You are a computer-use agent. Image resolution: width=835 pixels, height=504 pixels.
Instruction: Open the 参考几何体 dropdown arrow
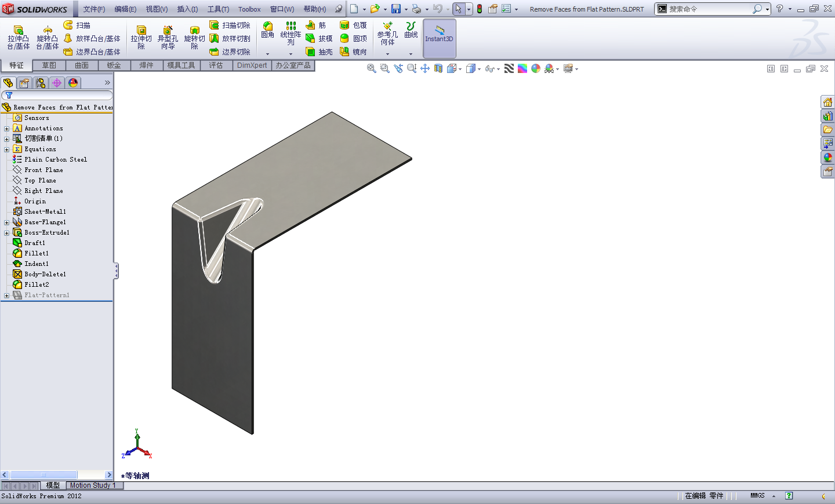pyautogui.click(x=387, y=54)
